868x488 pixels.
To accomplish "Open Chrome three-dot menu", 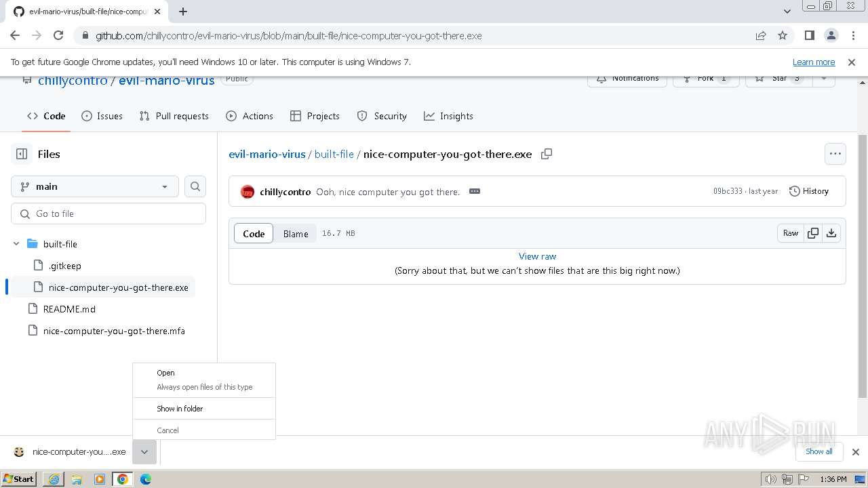I will coord(852,35).
